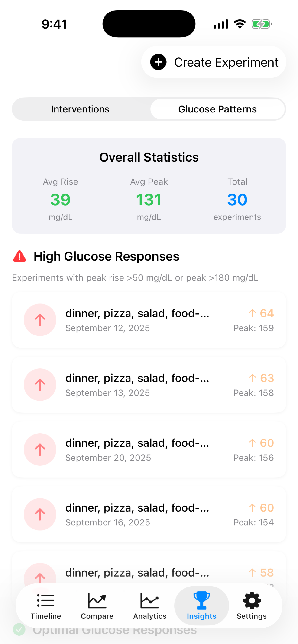Image resolution: width=298 pixels, height=644 pixels.
Task: Tap the red arrow circle for September 16
Action: tap(40, 514)
